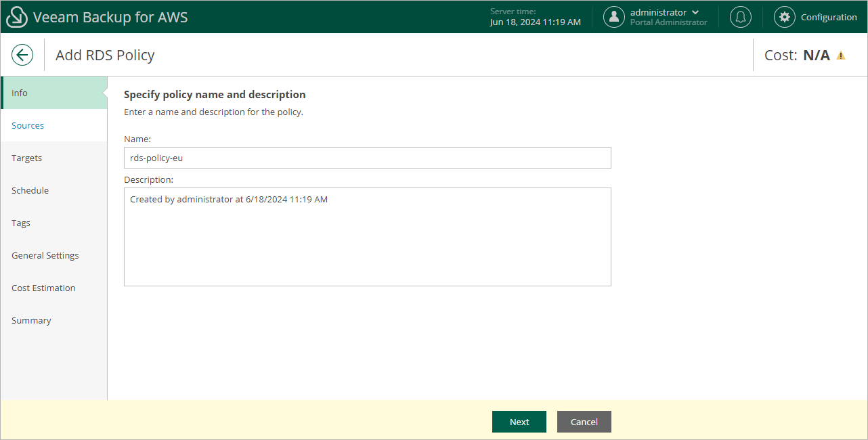This screenshot has height=440, width=868.
Task: Expand the administrator account dropdown arrow
Action: (x=695, y=12)
